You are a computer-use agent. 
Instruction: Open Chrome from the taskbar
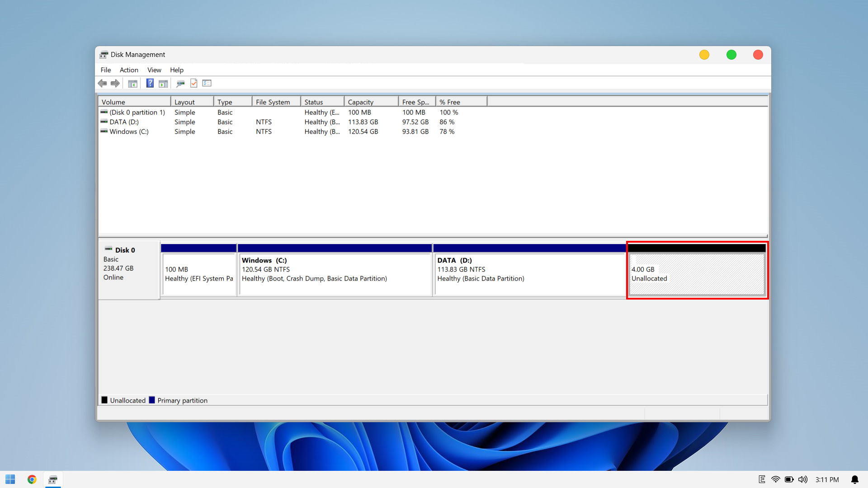pyautogui.click(x=32, y=479)
